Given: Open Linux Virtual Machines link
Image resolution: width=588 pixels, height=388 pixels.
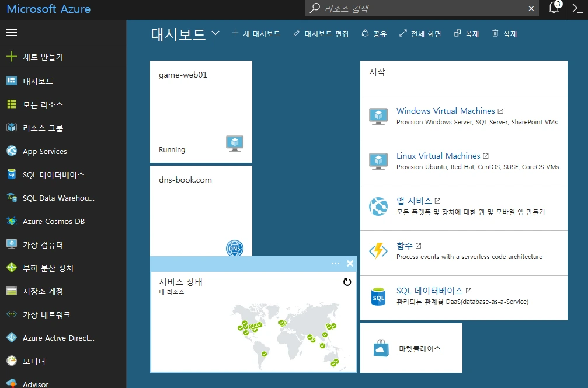Looking at the screenshot, I should point(438,156).
